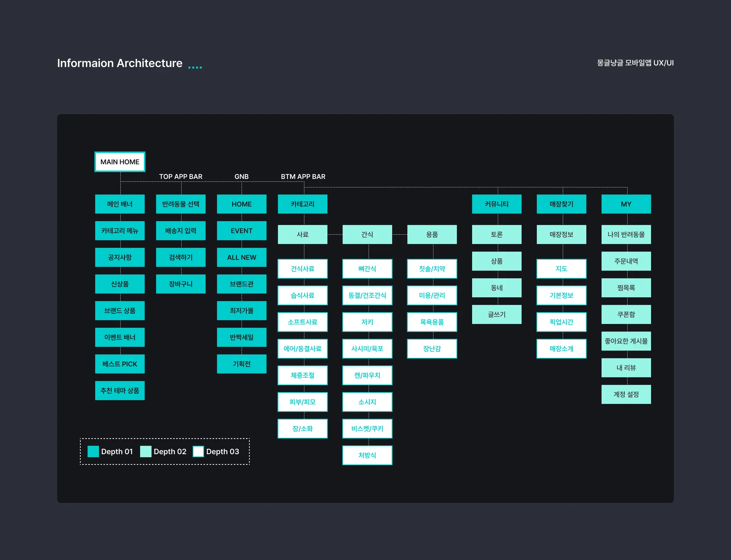Click the 처방식 node
This screenshot has width=731, height=560.
pyautogui.click(x=367, y=455)
